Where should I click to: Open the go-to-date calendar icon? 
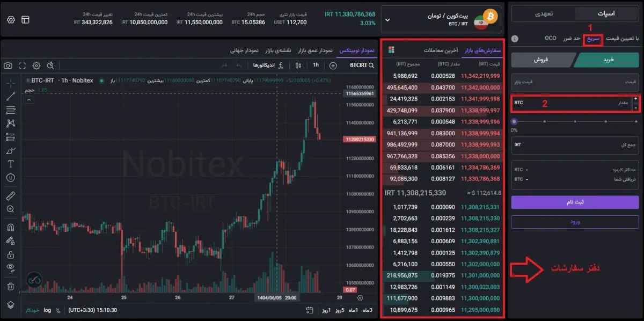click(x=309, y=310)
